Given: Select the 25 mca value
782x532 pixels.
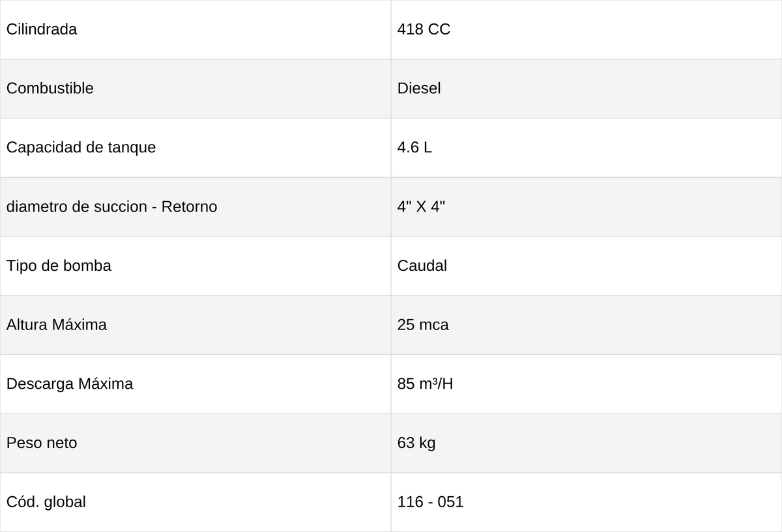Looking at the screenshot, I should (423, 324).
